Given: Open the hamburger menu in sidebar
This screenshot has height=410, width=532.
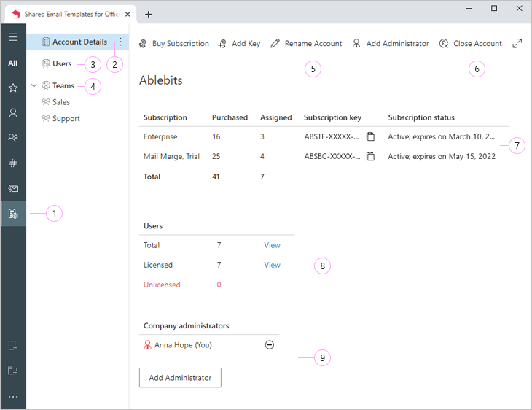Looking at the screenshot, I should (13, 37).
